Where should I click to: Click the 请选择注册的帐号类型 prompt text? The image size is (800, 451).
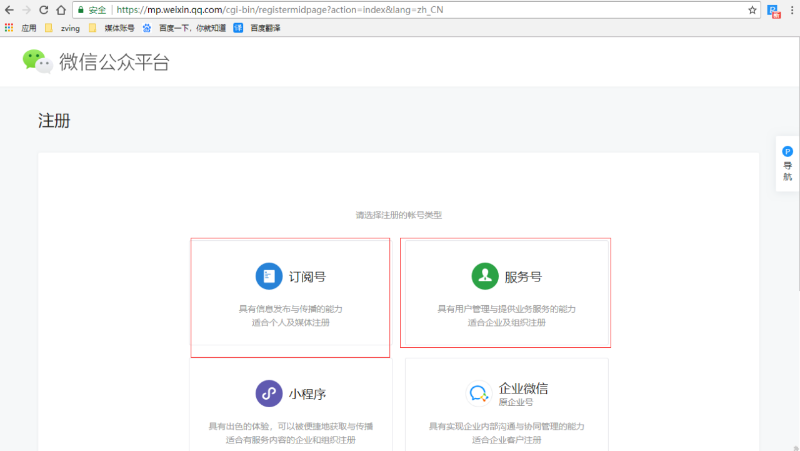click(x=398, y=215)
